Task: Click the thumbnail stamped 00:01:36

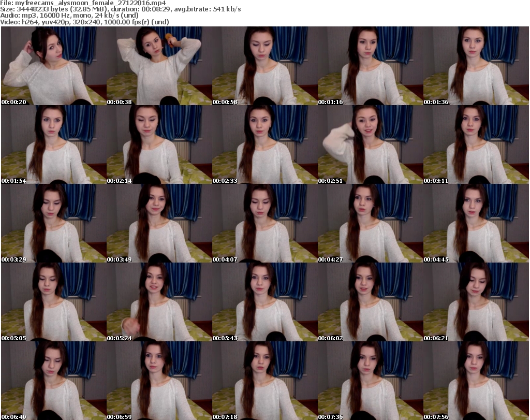Action: (x=476, y=66)
